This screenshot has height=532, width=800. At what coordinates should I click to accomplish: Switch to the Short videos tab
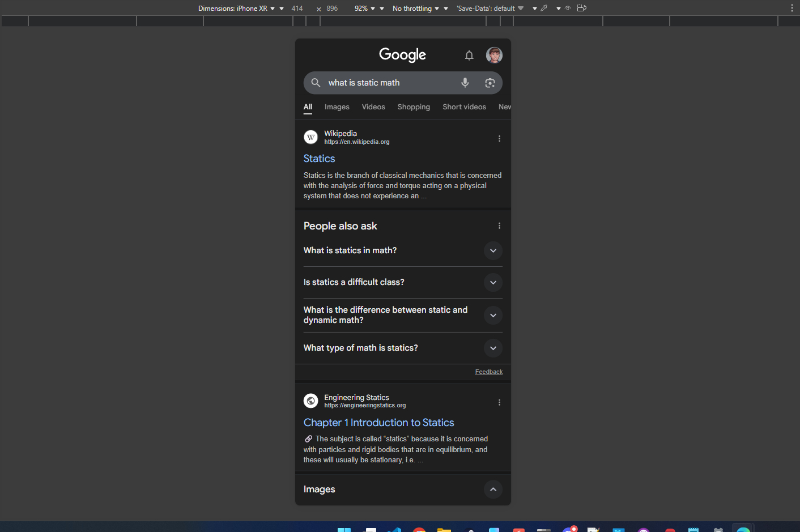tap(464, 107)
